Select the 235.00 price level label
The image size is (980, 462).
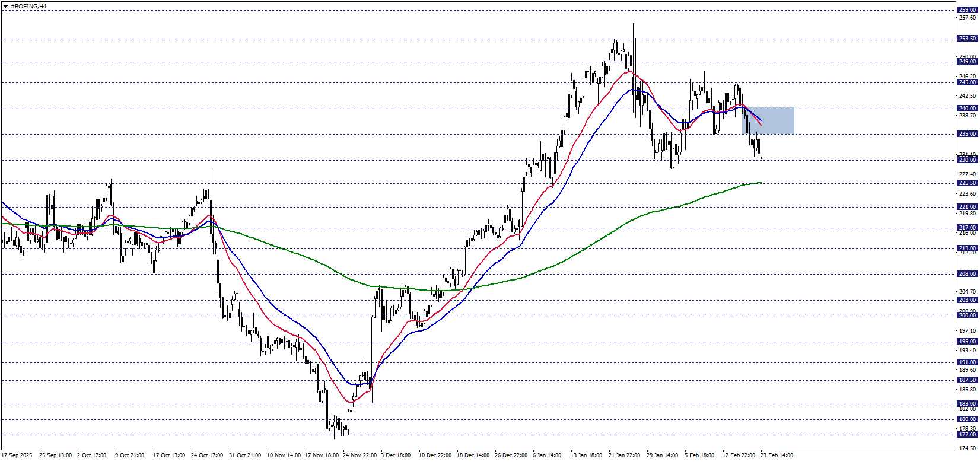click(967, 134)
